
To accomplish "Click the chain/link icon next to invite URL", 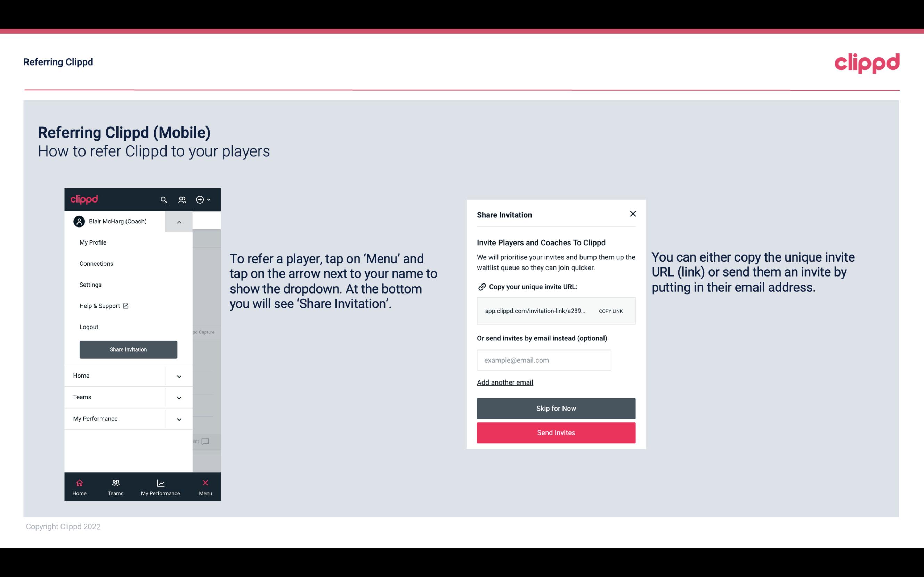I will (481, 287).
